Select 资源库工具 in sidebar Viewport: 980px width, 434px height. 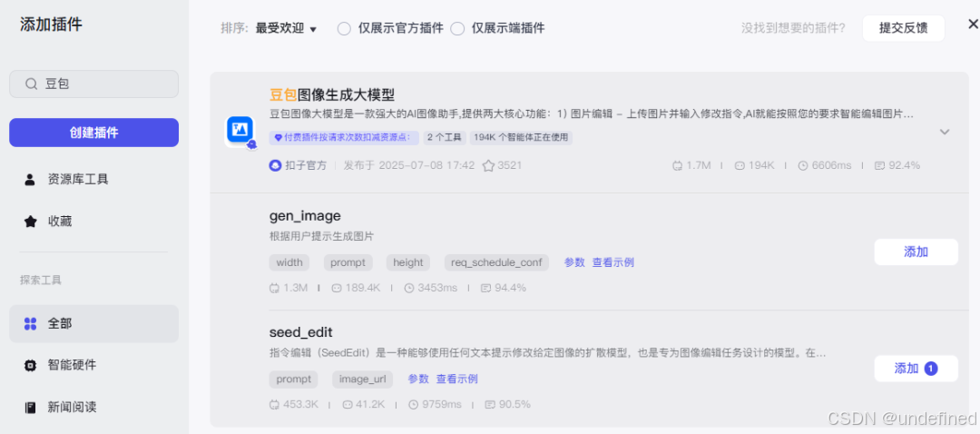pos(93,180)
